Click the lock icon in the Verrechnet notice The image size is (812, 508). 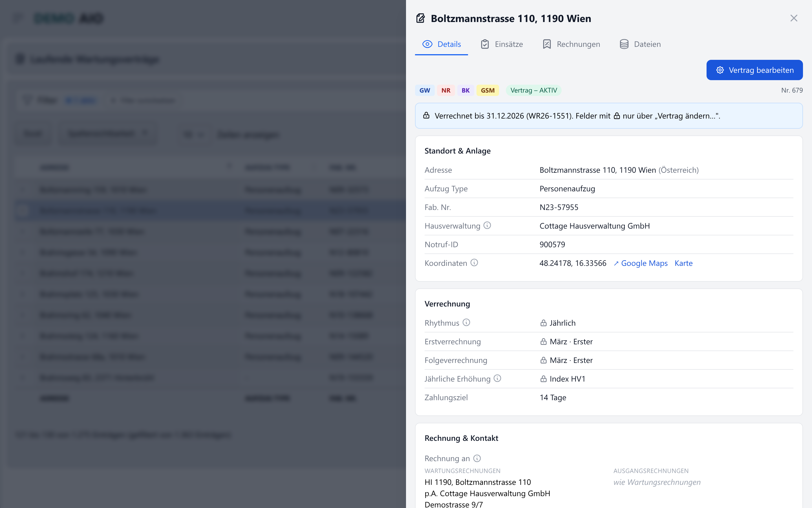[426, 116]
